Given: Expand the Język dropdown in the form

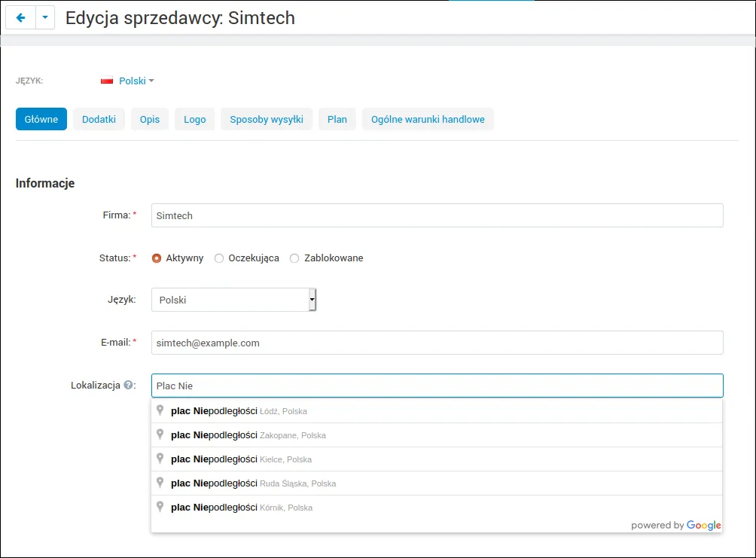Looking at the screenshot, I should (234, 300).
